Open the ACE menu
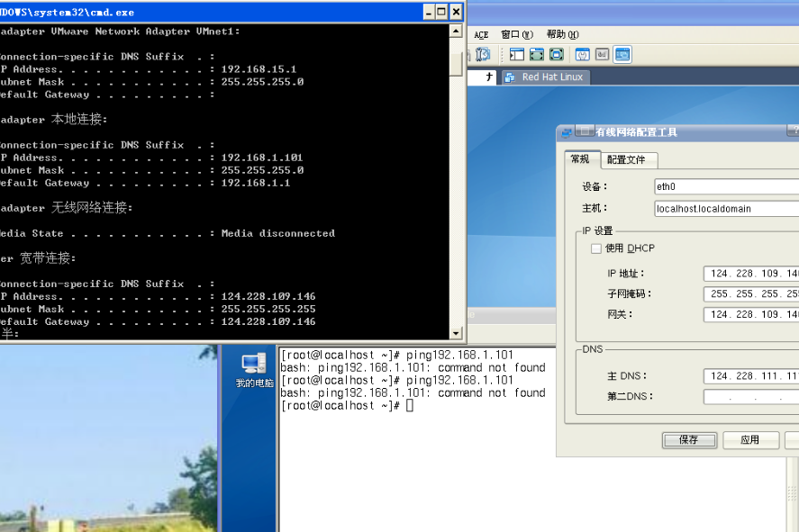 [481, 34]
